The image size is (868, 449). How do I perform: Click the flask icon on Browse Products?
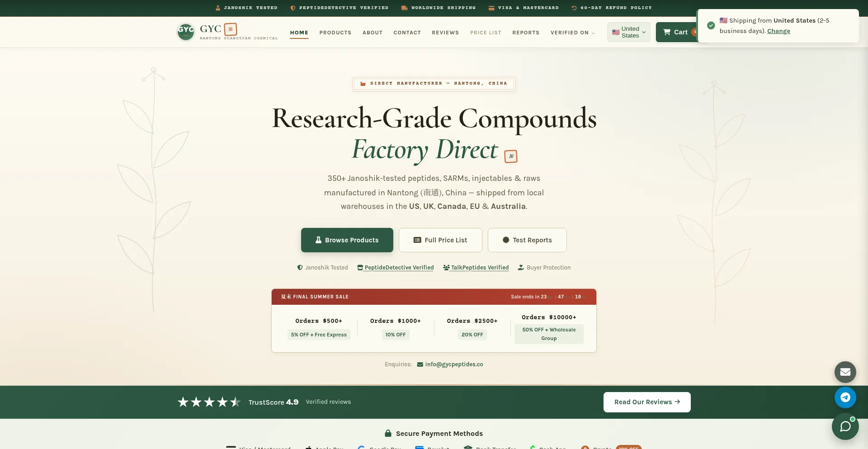pos(318,240)
